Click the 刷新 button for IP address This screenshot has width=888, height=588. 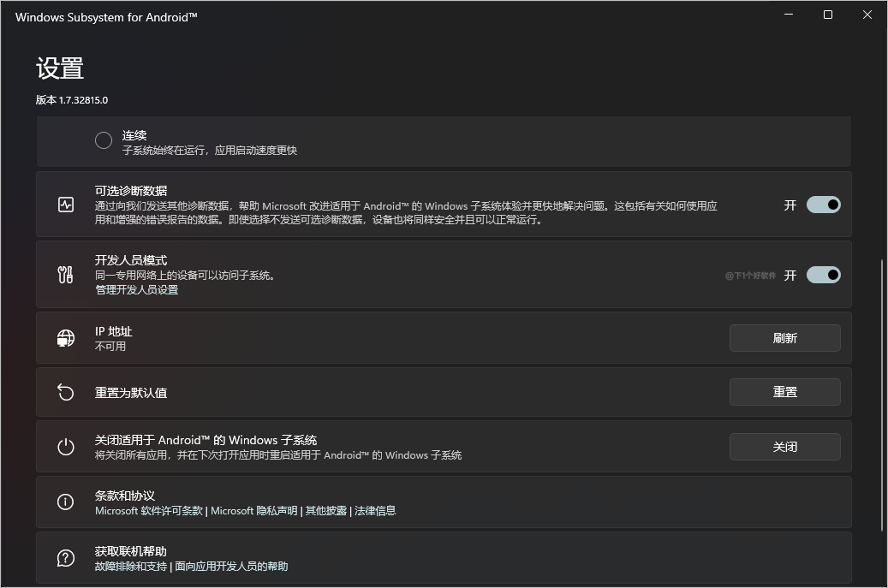pos(785,338)
